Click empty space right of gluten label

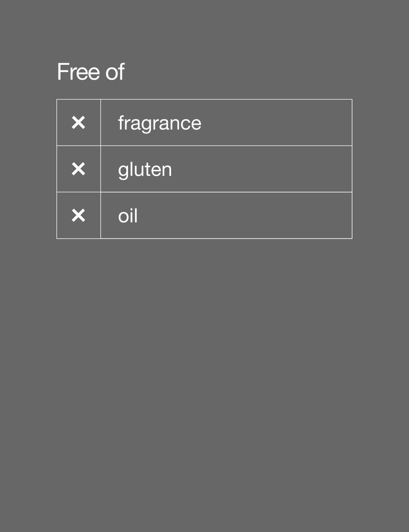[x=260, y=169]
